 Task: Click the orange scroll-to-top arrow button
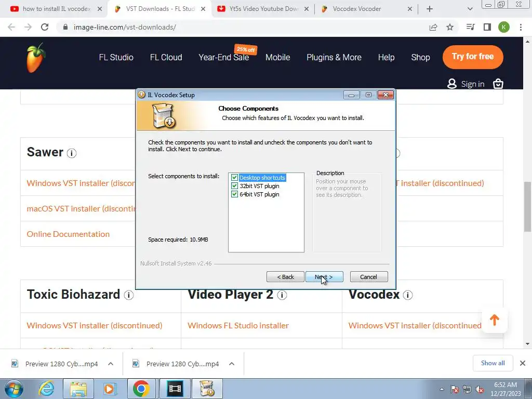[x=495, y=320]
